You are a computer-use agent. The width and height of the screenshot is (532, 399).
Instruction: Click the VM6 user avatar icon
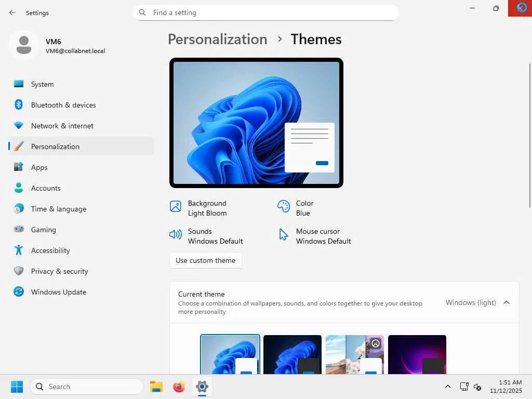[24, 45]
